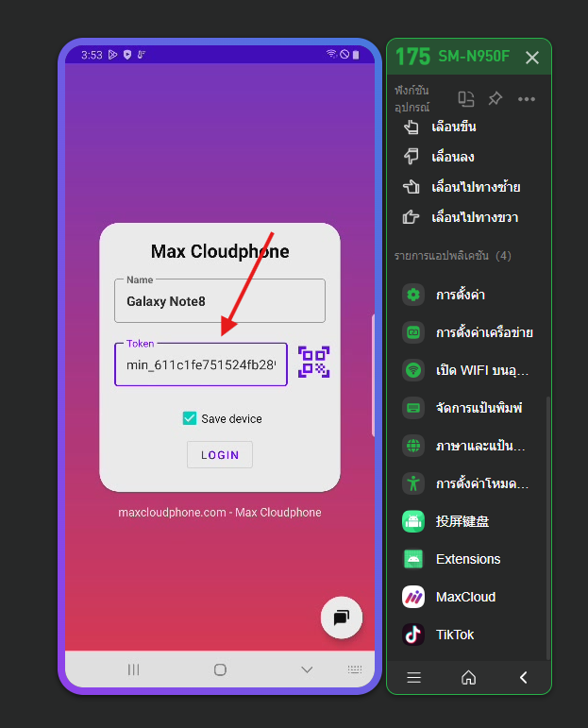
Task: Scan token with the QR code icon
Action: tap(313, 363)
